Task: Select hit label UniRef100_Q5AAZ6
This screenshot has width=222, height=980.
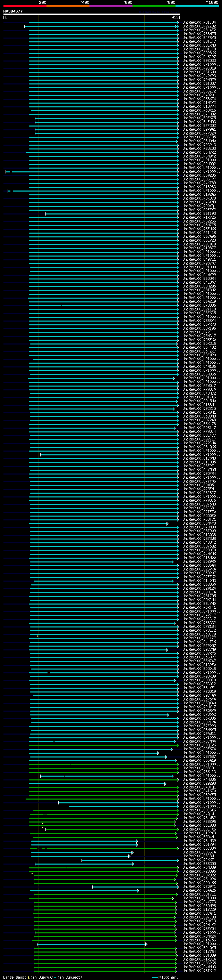Action: 199,890
